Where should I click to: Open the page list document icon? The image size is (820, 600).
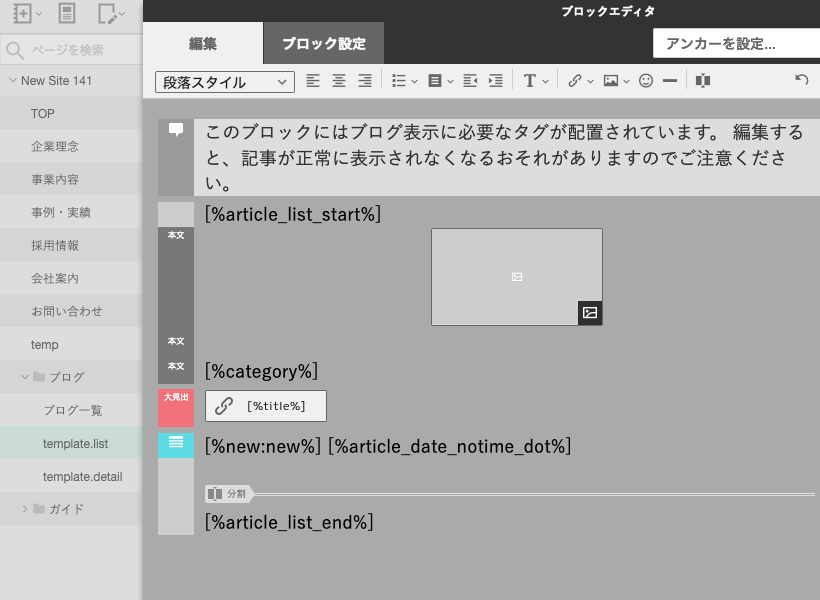click(66, 13)
